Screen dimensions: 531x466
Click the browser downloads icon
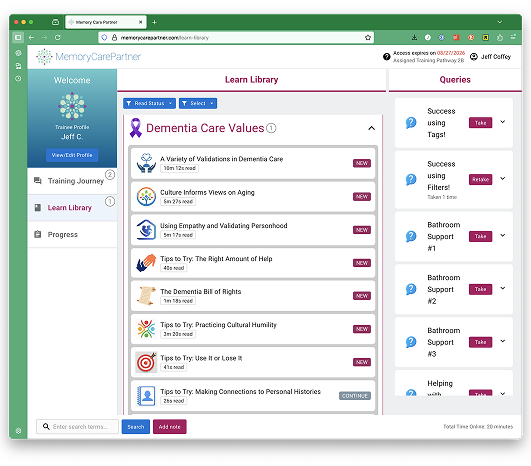click(x=414, y=38)
